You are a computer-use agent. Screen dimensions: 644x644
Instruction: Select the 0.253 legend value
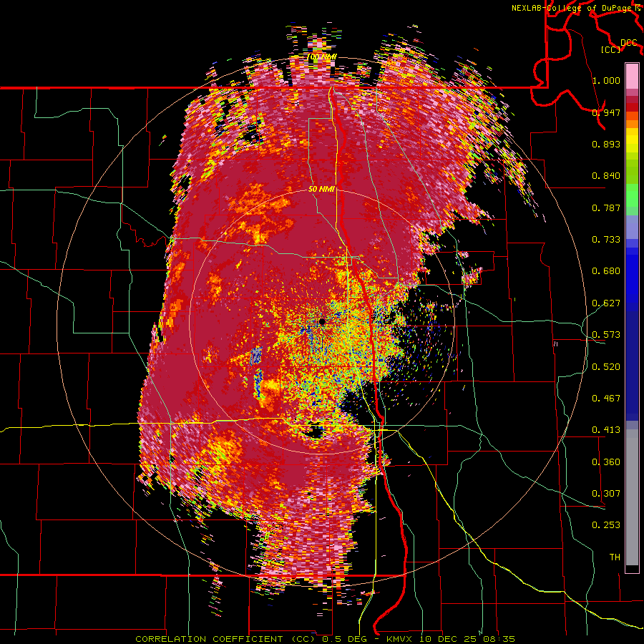tap(606, 525)
